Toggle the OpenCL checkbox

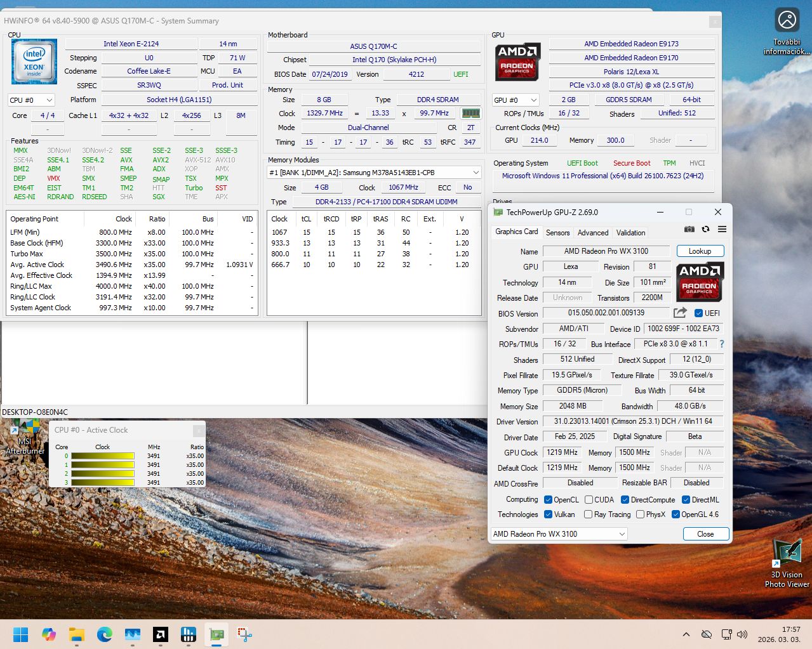(x=548, y=500)
